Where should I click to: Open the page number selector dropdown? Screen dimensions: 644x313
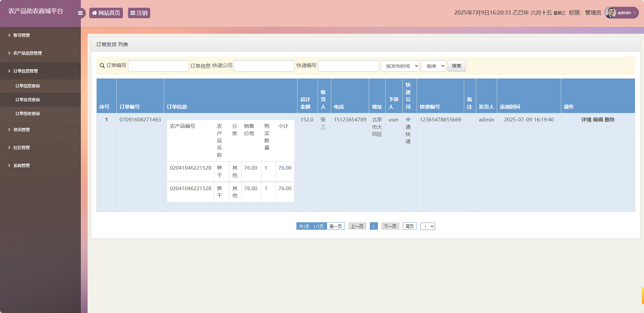tap(428, 226)
